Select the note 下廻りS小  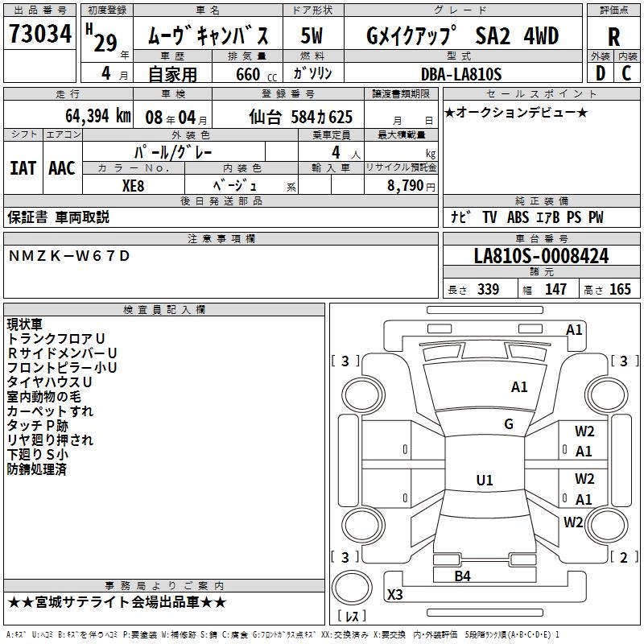tap(37, 454)
